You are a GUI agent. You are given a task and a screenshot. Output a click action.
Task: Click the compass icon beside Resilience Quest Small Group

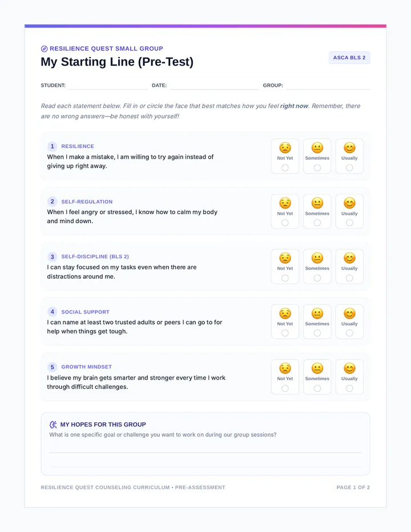44,49
